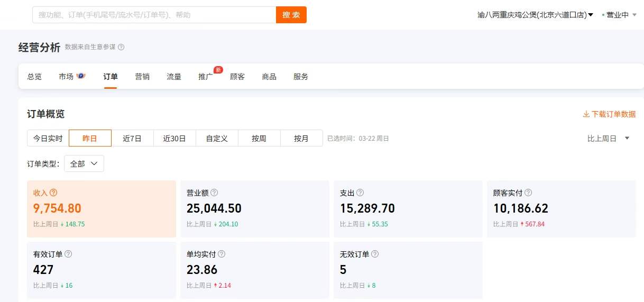
Task: Select 昨日 time range
Action: (90, 138)
